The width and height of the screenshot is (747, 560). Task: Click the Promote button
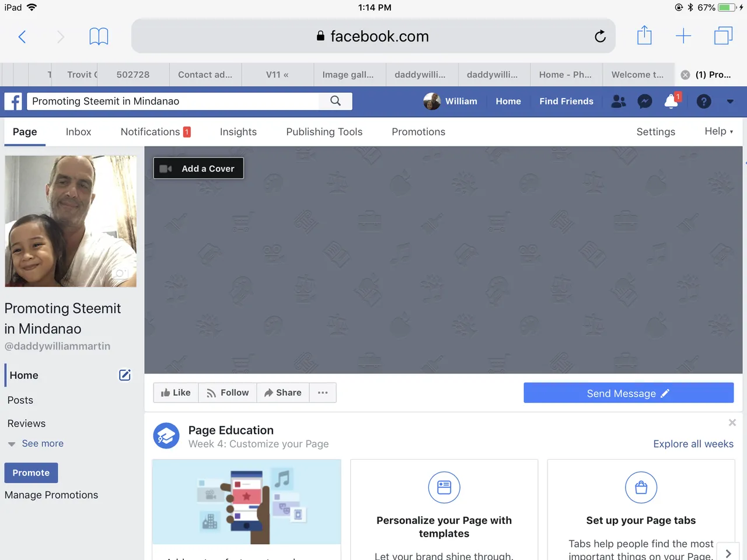[32, 473]
